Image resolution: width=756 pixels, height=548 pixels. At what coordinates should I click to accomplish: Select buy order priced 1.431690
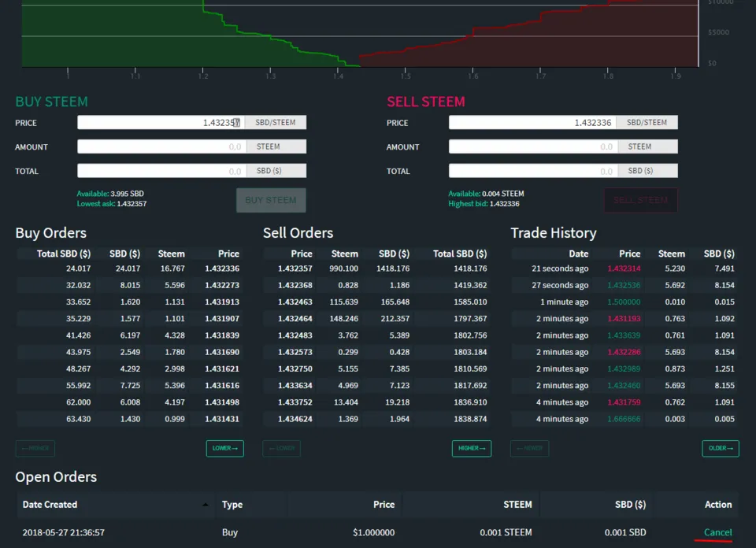point(129,352)
